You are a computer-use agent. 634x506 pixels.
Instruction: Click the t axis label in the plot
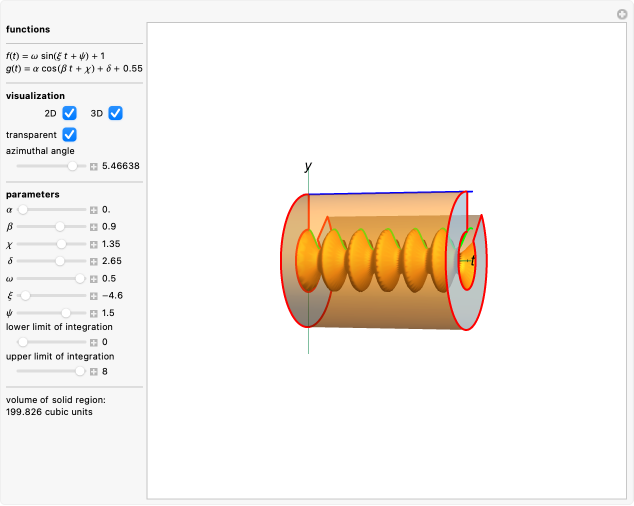472,261
